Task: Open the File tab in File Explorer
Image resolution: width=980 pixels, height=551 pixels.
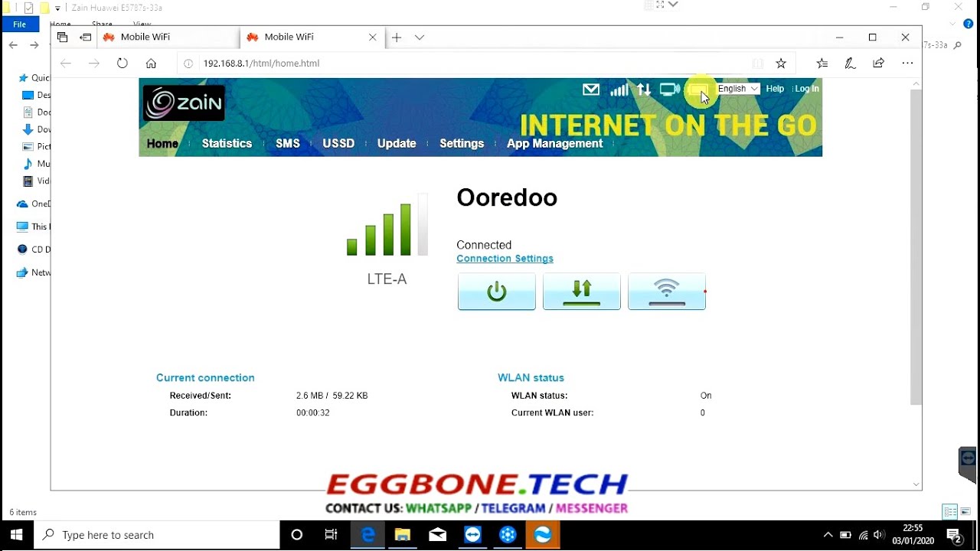Action: click(19, 24)
